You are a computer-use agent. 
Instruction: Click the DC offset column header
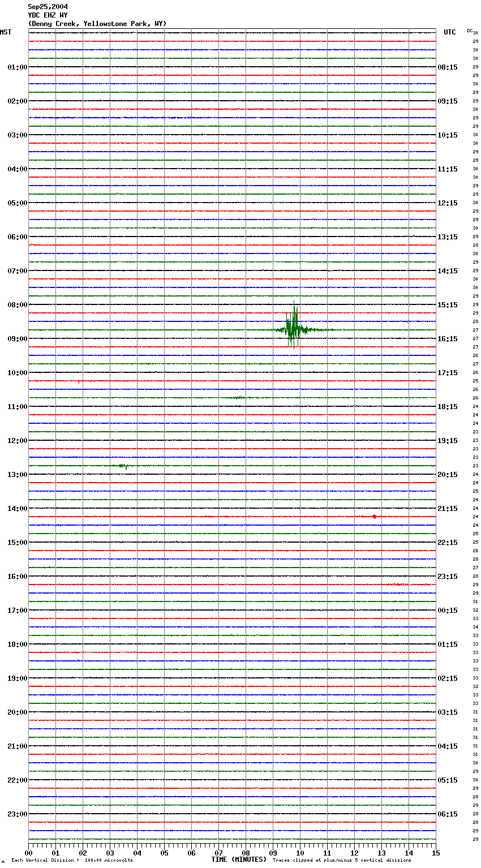pos(470,31)
